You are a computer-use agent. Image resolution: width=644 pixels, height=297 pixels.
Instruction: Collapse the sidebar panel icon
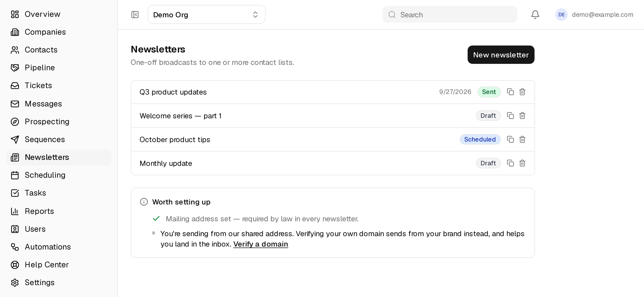coord(135,14)
